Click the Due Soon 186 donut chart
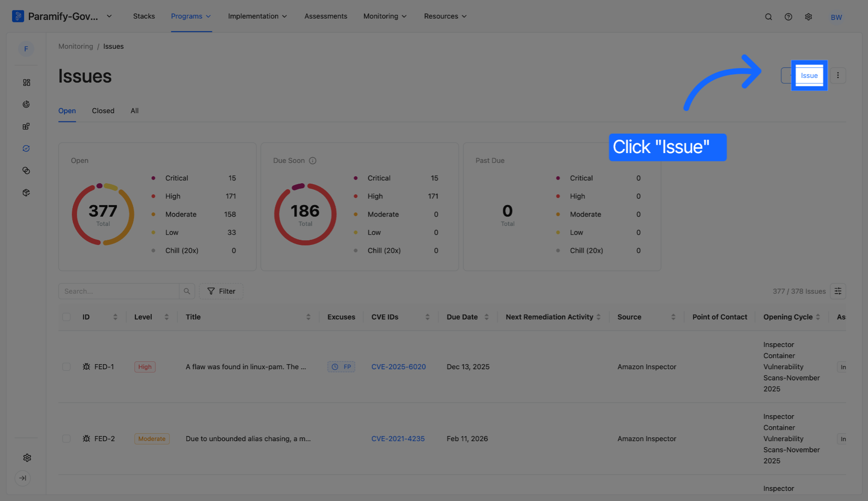 pyautogui.click(x=305, y=214)
